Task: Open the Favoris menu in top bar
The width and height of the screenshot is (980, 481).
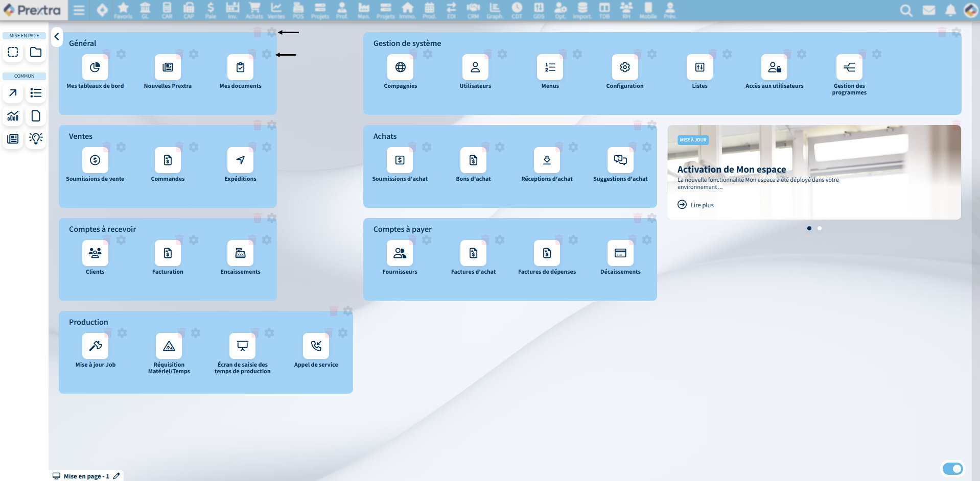Action: point(123,10)
